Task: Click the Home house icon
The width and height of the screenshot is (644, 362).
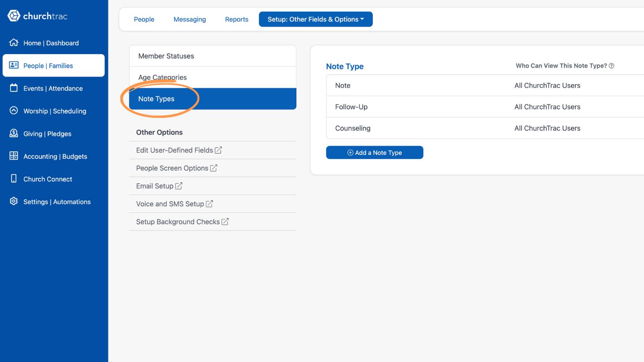Action: pyautogui.click(x=14, y=42)
